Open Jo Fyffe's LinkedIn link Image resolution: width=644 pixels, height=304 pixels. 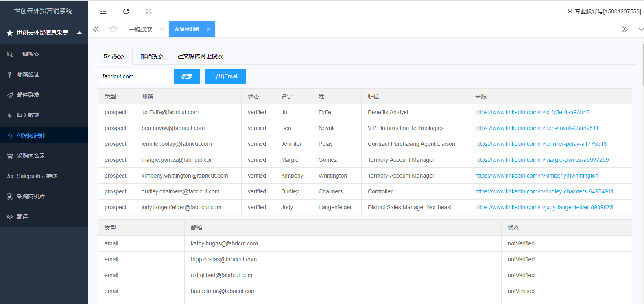[532, 112]
